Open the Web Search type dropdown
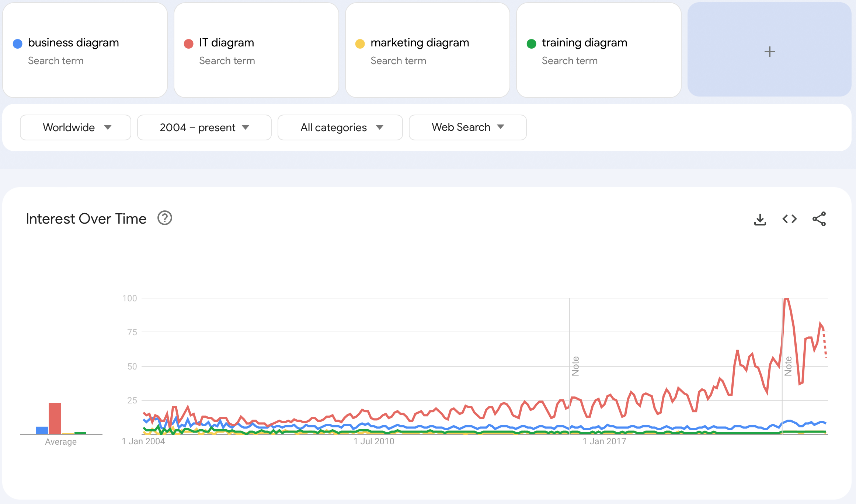This screenshot has width=856, height=504. click(x=467, y=127)
